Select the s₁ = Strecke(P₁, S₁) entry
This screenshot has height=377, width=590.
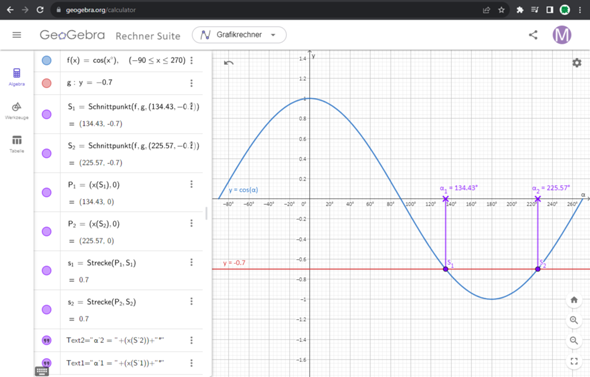coord(102,263)
